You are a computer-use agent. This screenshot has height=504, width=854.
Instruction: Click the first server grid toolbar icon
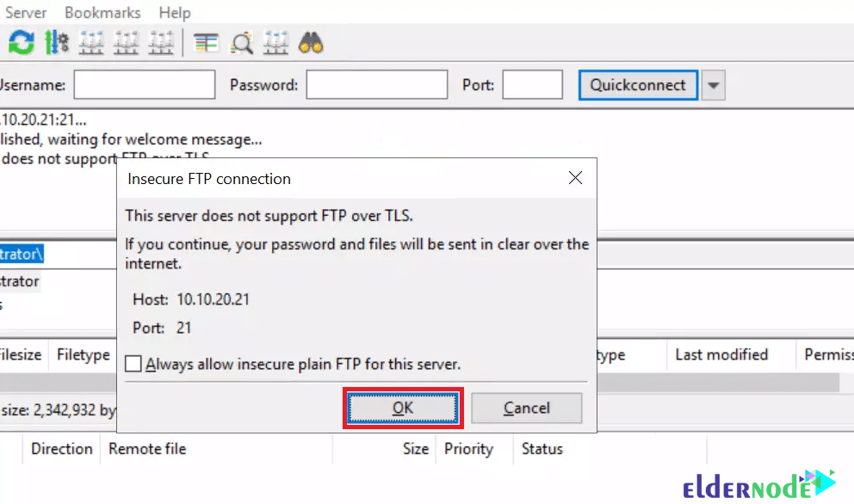pos(91,42)
